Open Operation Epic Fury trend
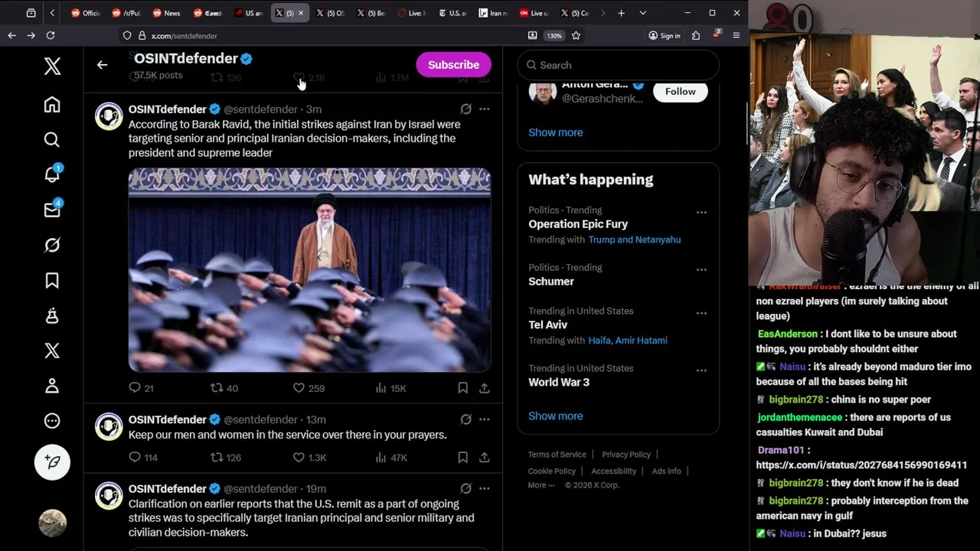The width and height of the screenshot is (980, 551). tap(578, 224)
